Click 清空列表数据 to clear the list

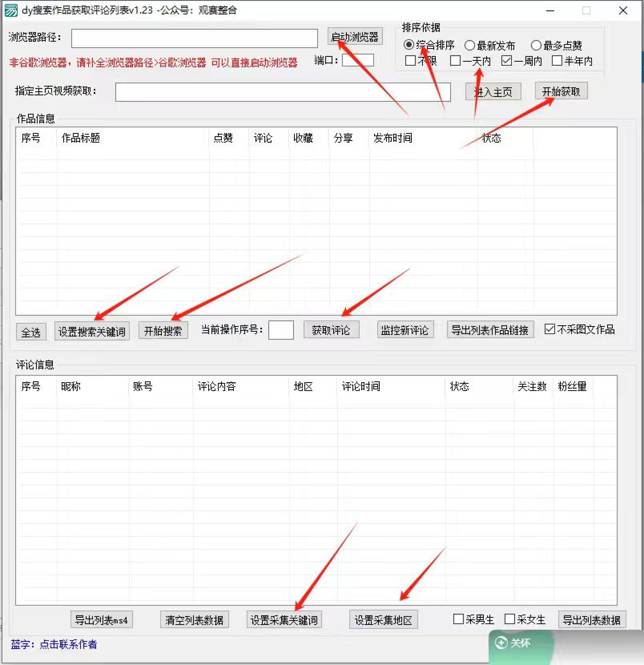click(195, 619)
